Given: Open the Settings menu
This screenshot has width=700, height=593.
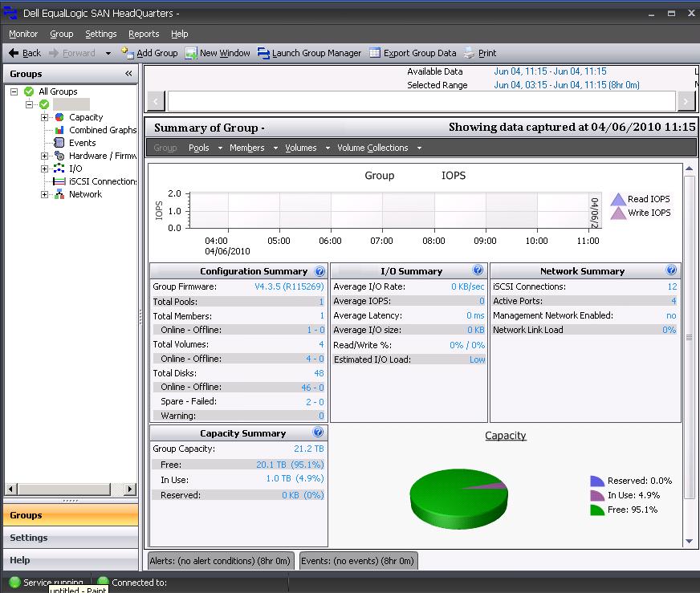Looking at the screenshot, I should click(x=101, y=34).
